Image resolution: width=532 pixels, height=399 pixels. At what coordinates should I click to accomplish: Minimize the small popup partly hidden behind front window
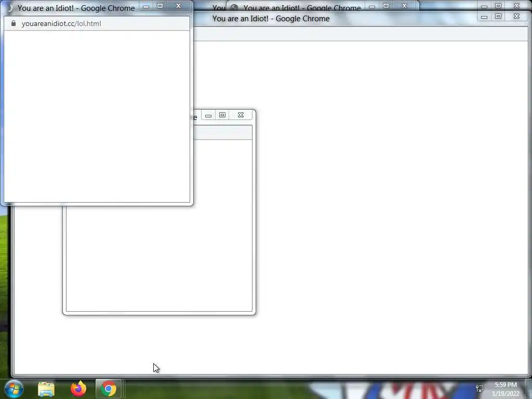click(x=208, y=115)
